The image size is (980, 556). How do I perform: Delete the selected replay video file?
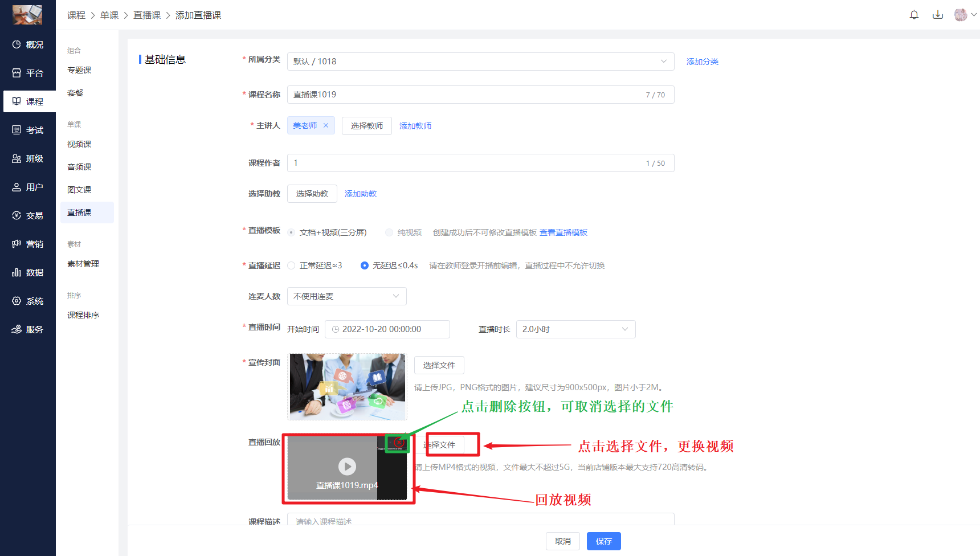[399, 442]
